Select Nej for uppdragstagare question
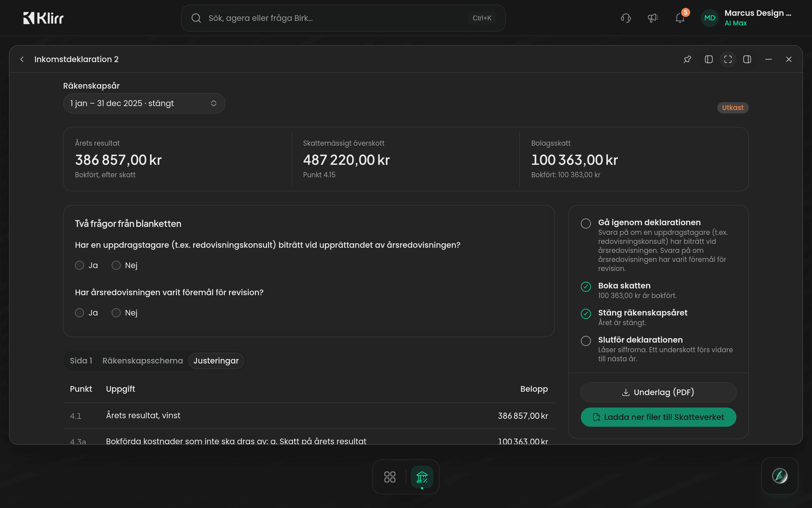Viewport: 812px width, 508px height. point(116,265)
